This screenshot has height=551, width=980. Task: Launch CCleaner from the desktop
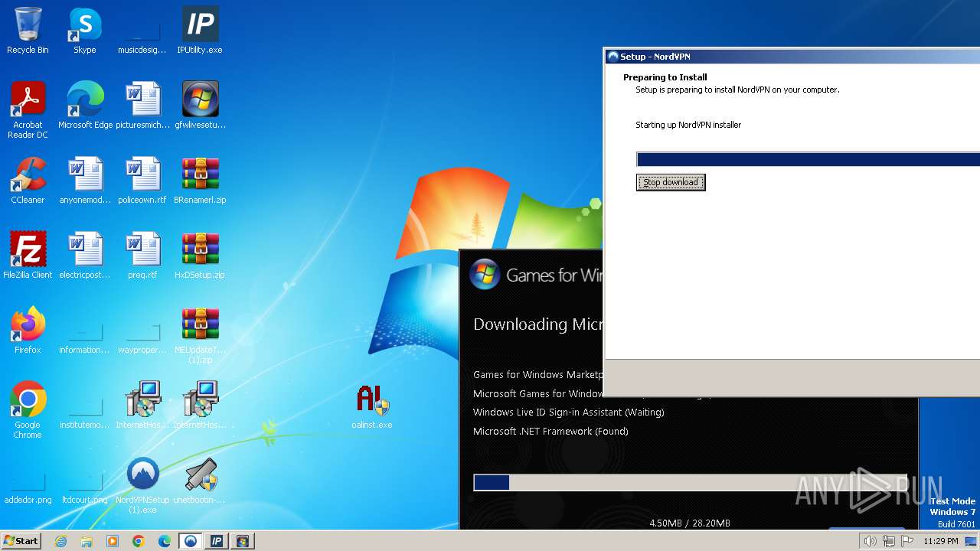(28, 181)
